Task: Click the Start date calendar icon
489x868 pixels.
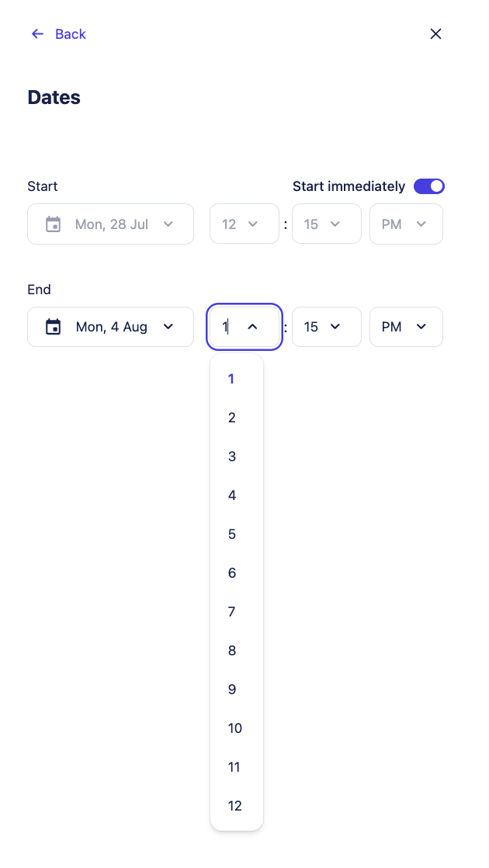Action: (x=53, y=224)
